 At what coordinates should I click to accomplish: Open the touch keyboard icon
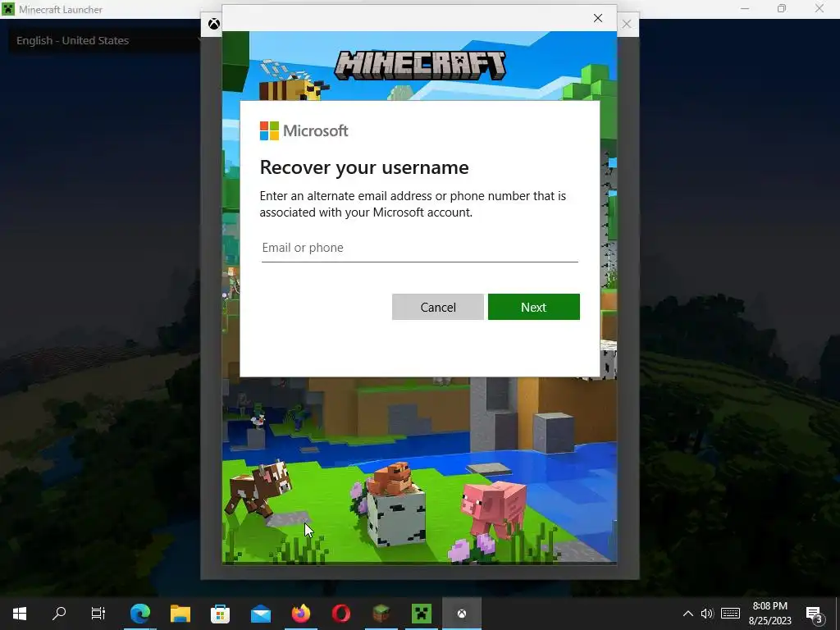click(x=730, y=614)
